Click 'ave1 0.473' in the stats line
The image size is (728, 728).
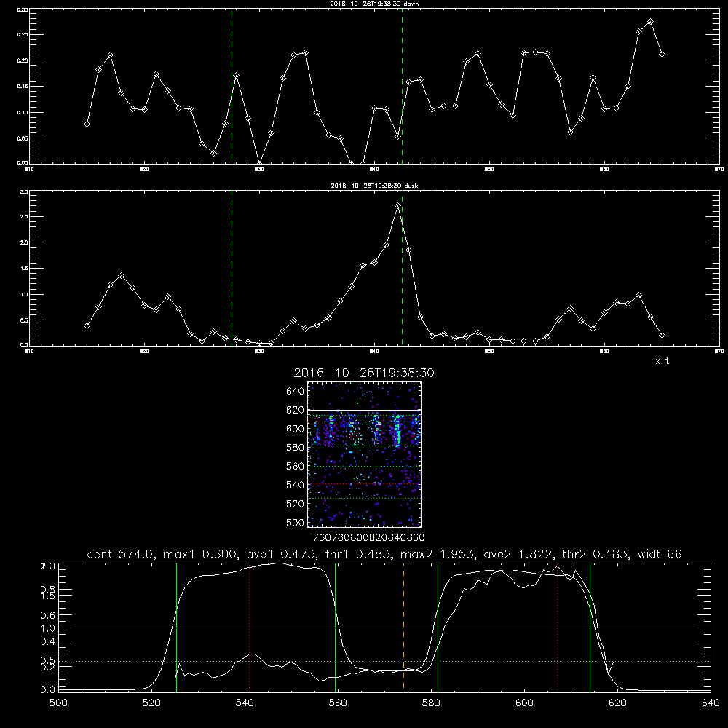click(x=280, y=554)
